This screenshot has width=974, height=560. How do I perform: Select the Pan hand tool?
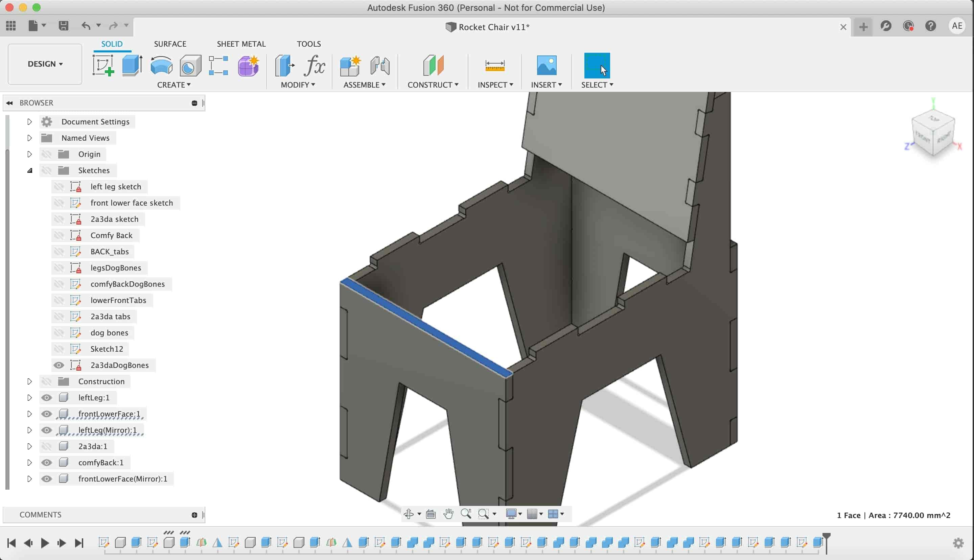(448, 514)
